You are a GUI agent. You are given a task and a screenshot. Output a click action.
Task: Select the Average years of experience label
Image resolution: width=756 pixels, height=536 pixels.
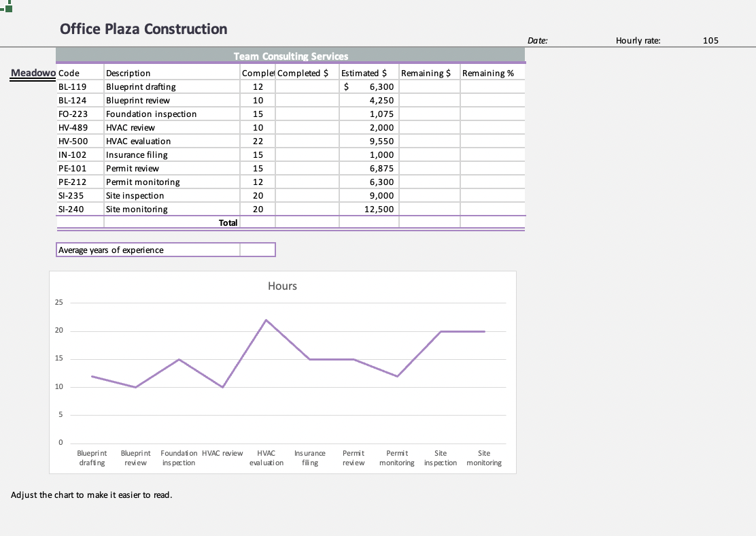111,250
